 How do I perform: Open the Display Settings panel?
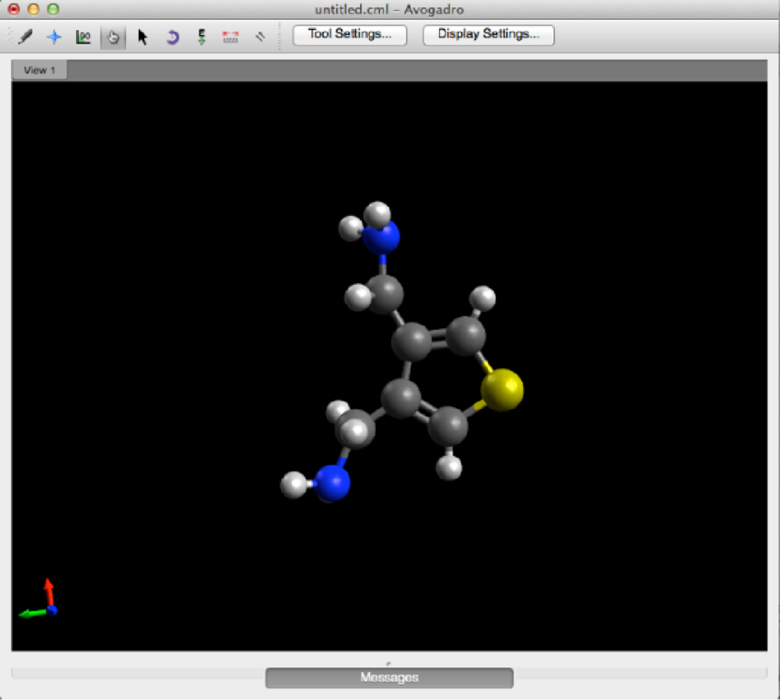[489, 35]
